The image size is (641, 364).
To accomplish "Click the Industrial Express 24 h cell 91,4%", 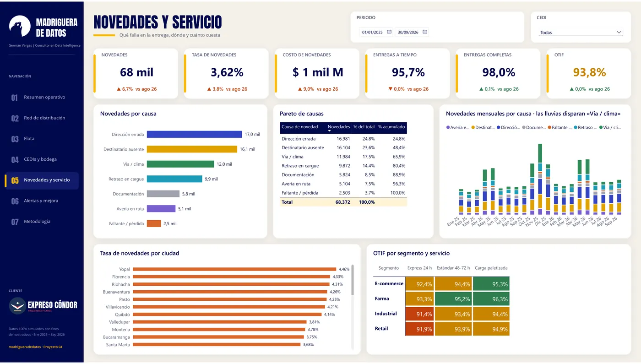I will 420,314.
